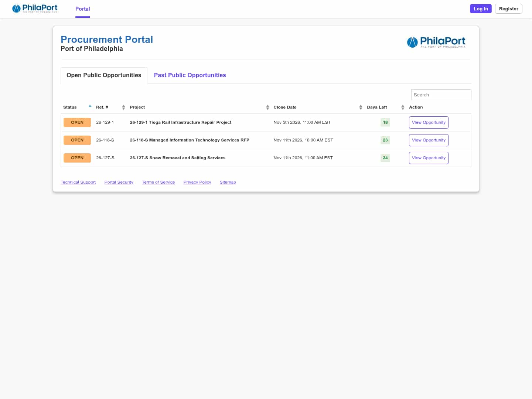Screen dimensions: 532x399
Task: Click the OPEN status badge for 26-129-1
Action: 77,122
